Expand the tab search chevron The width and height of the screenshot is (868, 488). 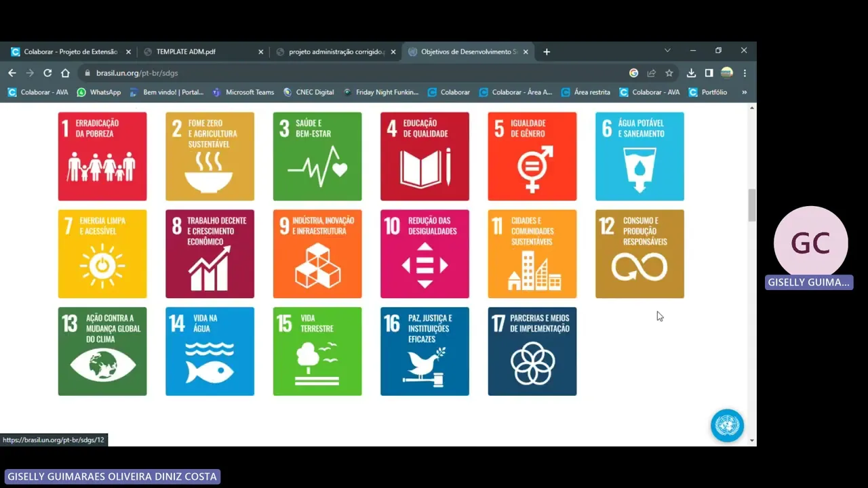[x=667, y=51]
